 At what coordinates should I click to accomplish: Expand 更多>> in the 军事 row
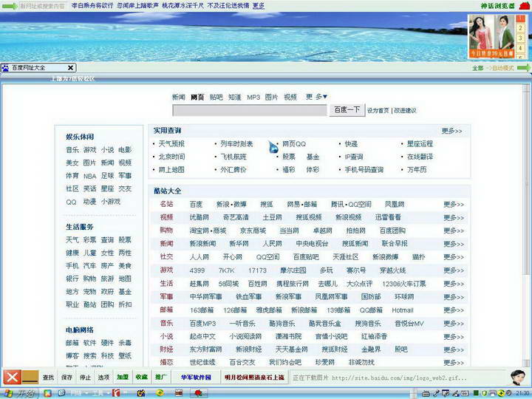[x=454, y=297]
